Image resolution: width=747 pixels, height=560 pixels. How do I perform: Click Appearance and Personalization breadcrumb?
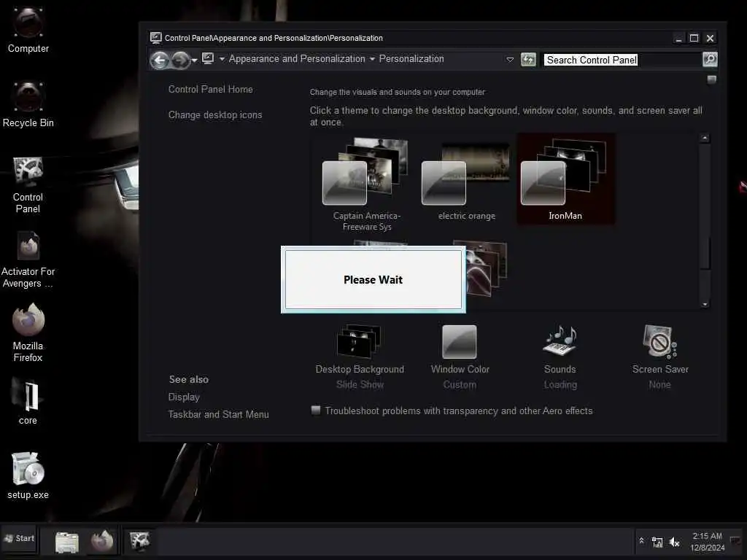pos(297,58)
